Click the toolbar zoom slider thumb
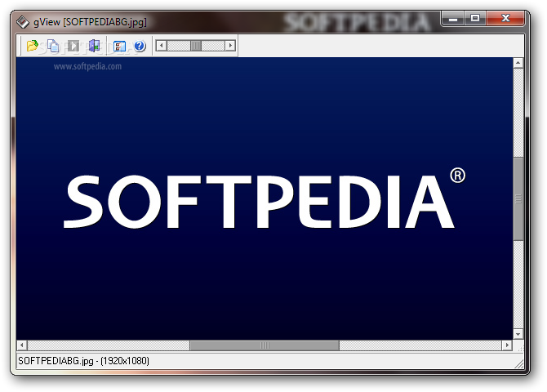Viewport: 547px width, 392px height. 196,46
